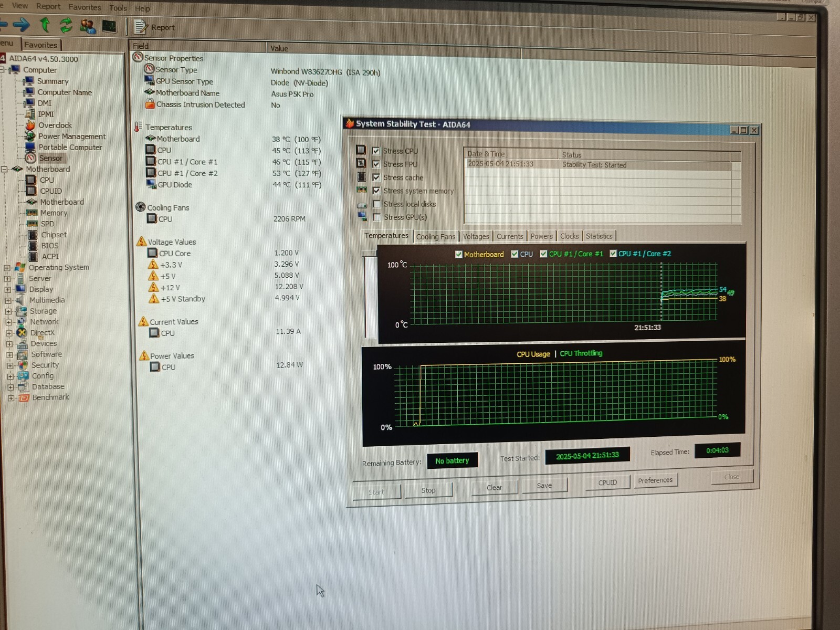Click the Save button
This screenshot has height=630, width=840.
coord(544,486)
